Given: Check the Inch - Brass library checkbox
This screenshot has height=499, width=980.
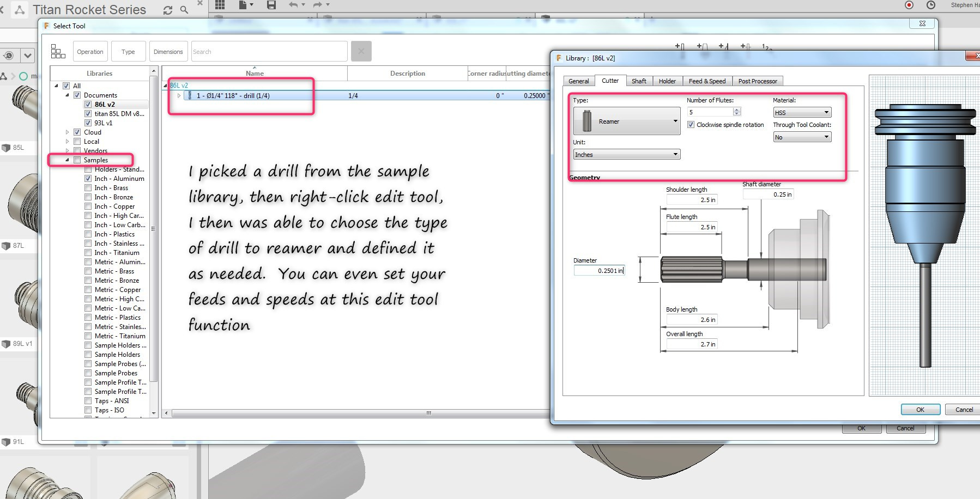Looking at the screenshot, I should pyautogui.click(x=88, y=188).
